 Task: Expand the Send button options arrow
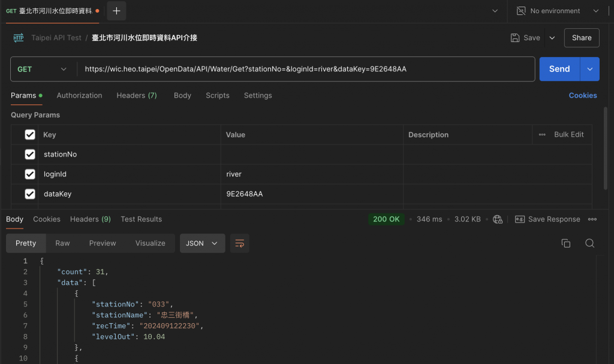point(590,69)
